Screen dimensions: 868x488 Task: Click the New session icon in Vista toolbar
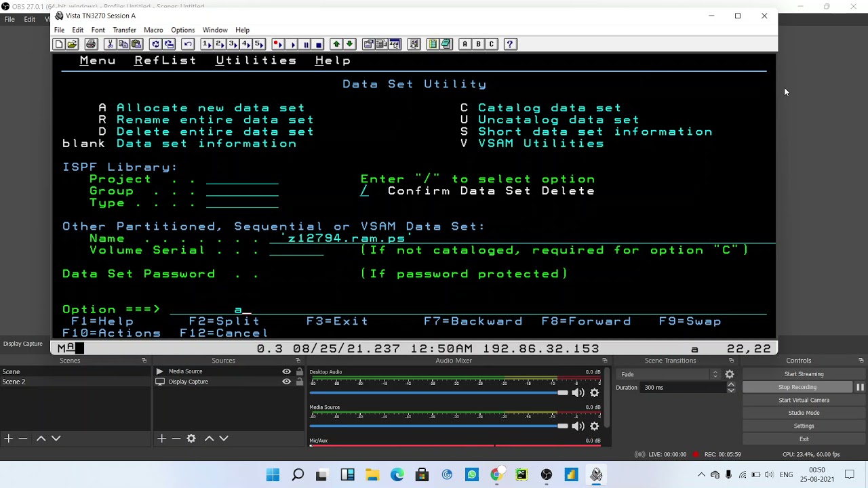[x=59, y=44]
